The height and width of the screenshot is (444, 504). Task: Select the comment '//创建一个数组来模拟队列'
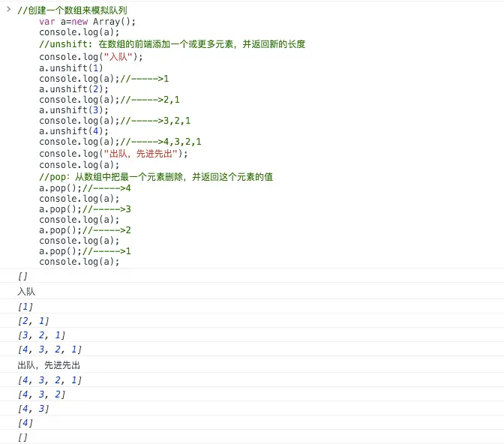(72, 10)
